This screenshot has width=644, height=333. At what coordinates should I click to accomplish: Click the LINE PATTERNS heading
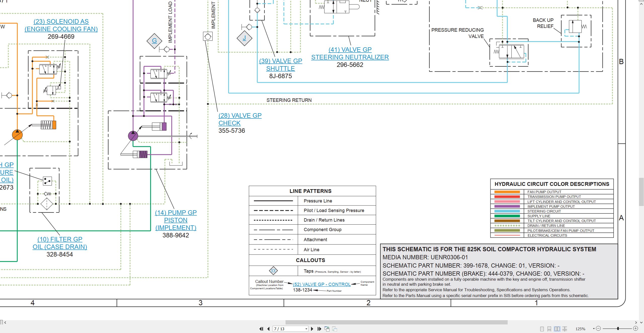pos(310,191)
